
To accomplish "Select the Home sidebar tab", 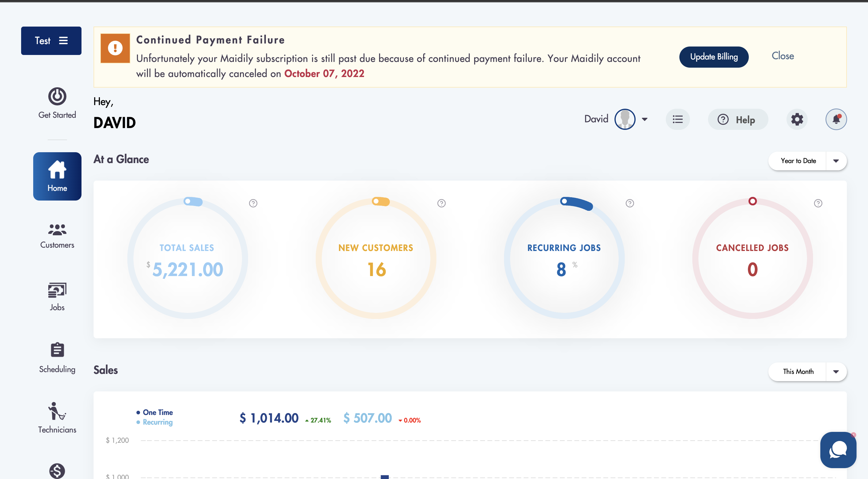I will (57, 176).
